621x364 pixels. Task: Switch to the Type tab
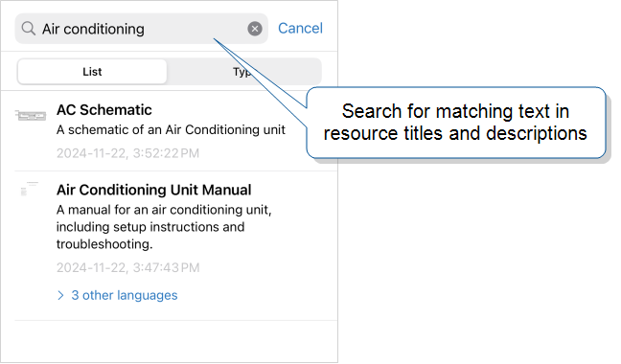point(242,72)
